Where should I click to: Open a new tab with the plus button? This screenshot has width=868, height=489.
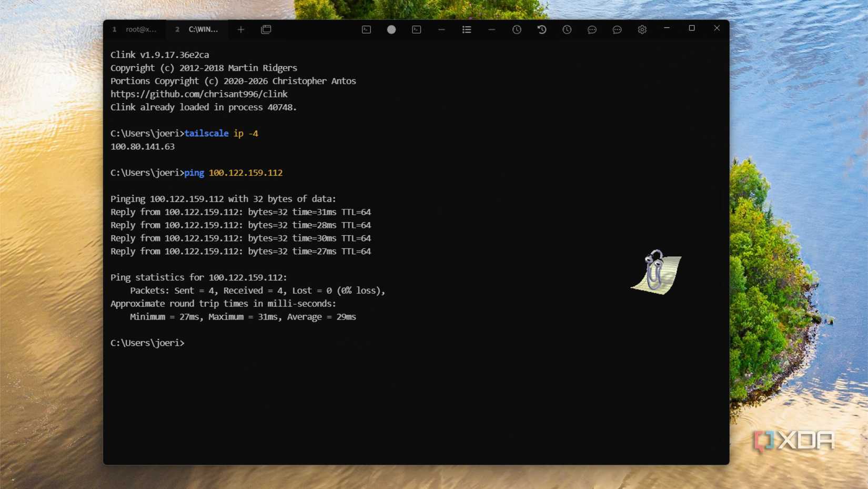(241, 29)
